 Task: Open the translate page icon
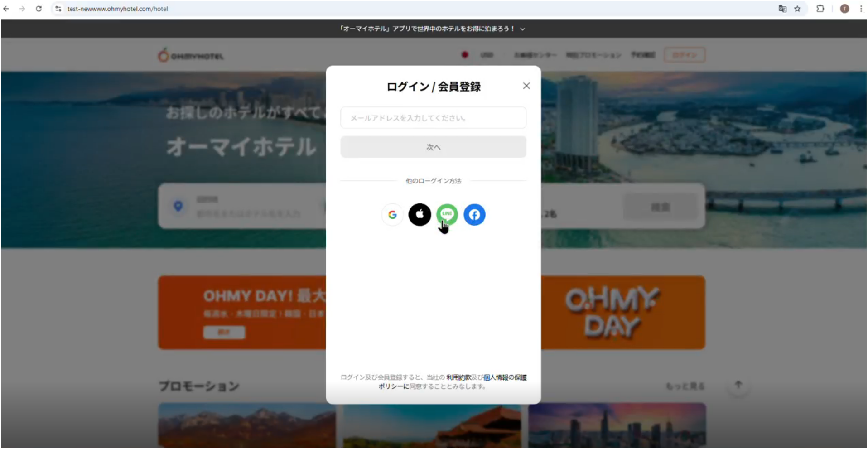tap(782, 9)
